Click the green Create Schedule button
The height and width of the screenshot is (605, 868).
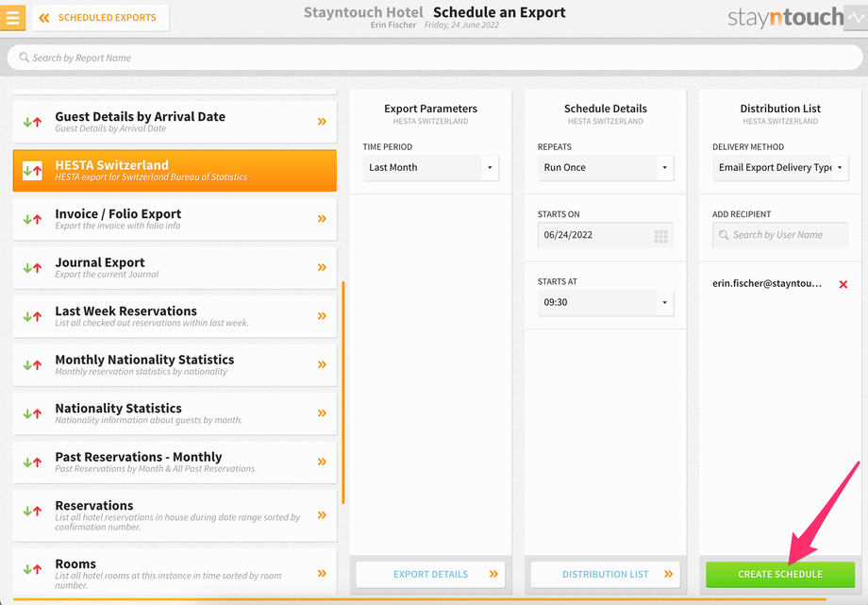(780, 575)
